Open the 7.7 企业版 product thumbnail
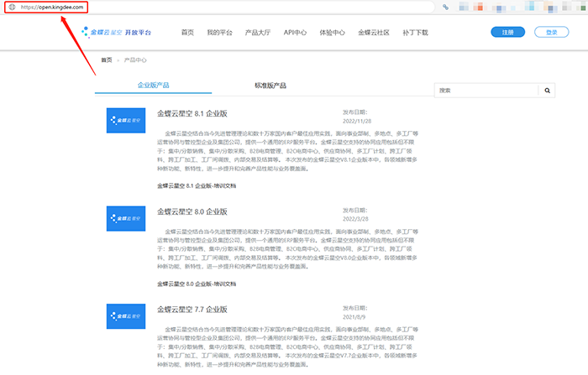Viewport: 588px width, 375px height. [126, 316]
